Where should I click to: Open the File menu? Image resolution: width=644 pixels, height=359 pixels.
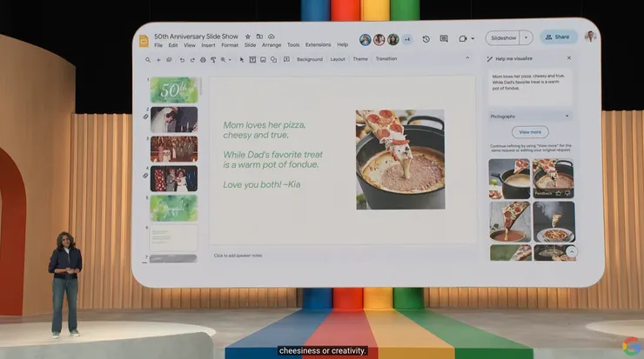click(158, 45)
